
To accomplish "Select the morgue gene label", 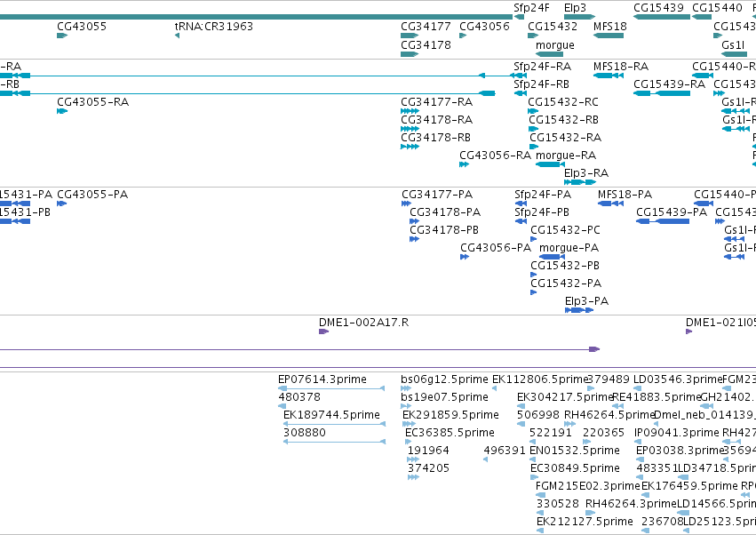I will (555, 44).
